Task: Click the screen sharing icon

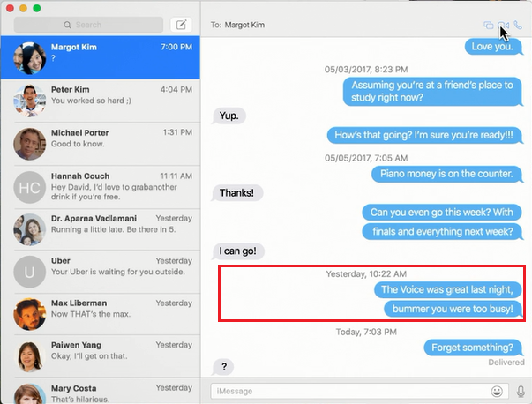Action: point(488,26)
